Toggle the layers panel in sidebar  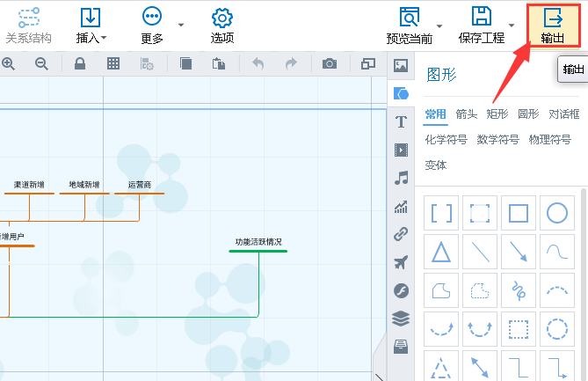401,319
